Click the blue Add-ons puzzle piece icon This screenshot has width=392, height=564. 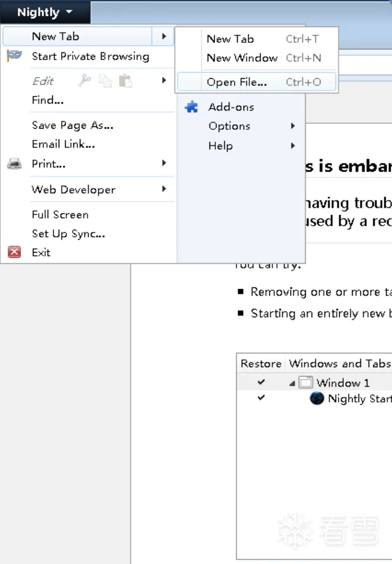[x=191, y=107]
